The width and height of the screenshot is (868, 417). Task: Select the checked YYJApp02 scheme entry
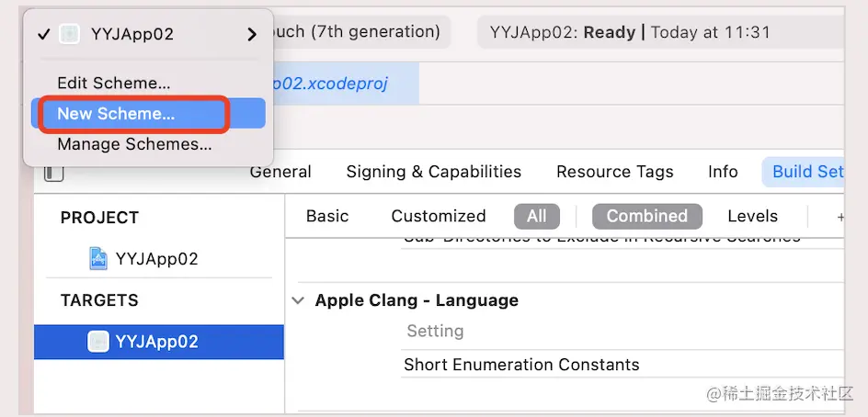click(131, 35)
